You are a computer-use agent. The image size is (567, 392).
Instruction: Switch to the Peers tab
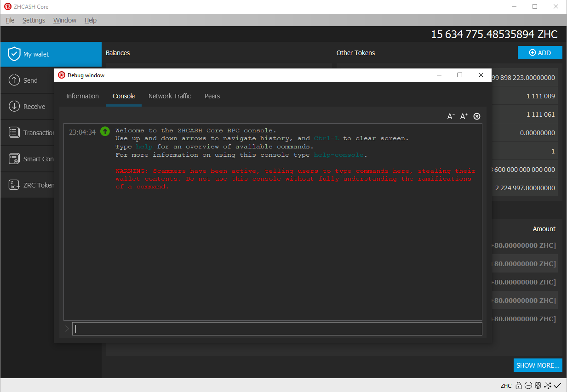click(212, 96)
